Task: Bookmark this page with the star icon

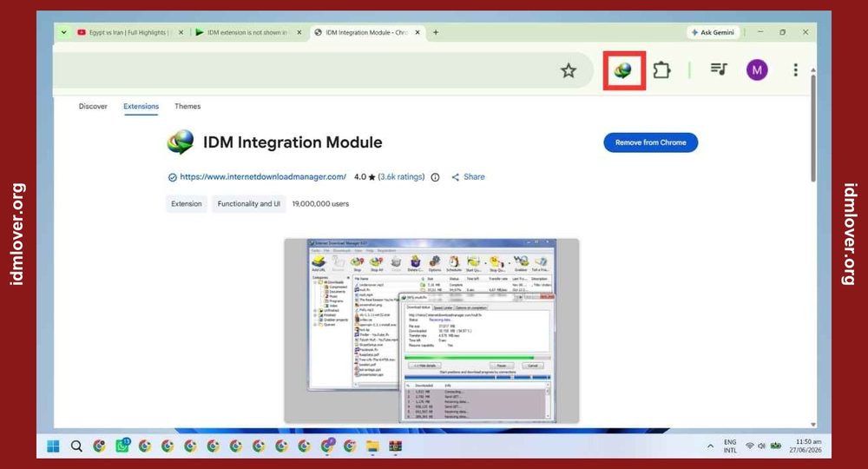Action: tap(568, 70)
